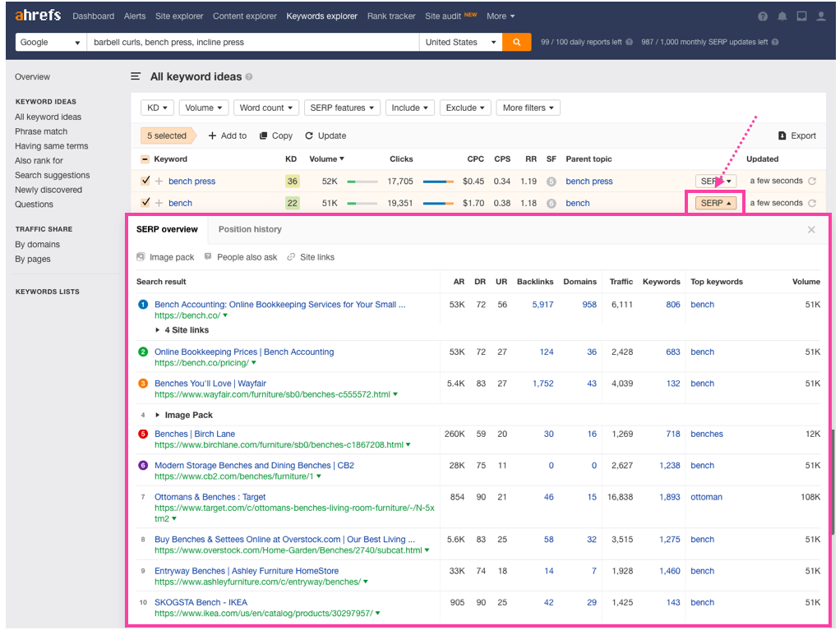The height and width of the screenshot is (630, 840).
Task: Open the hamburger menu beside All keyword ideas
Action: click(x=135, y=76)
